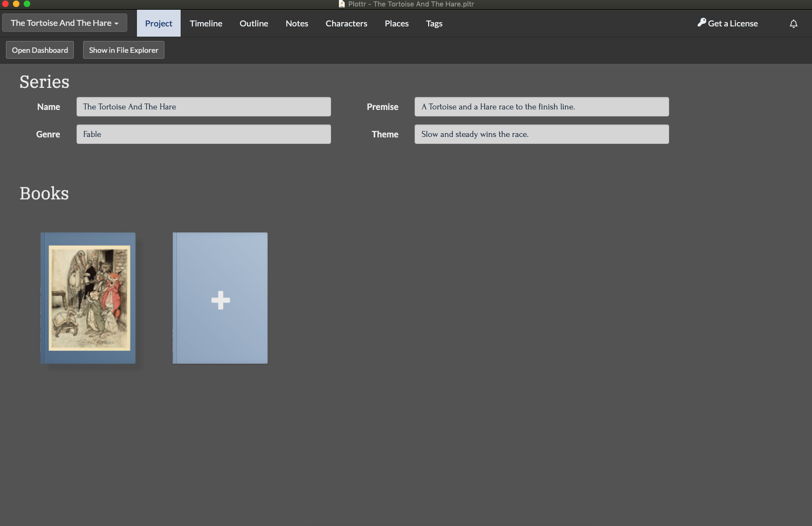Open the Places tab
Image resolution: width=812 pixels, height=526 pixels.
(x=396, y=23)
